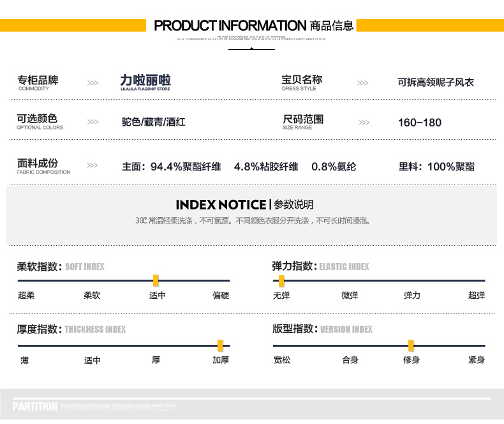Select the 超柔 softness label
This screenshot has width=504, height=424.
coord(26,296)
